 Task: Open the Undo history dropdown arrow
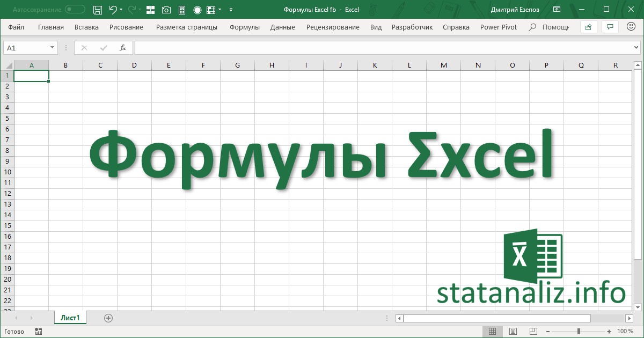point(121,10)
